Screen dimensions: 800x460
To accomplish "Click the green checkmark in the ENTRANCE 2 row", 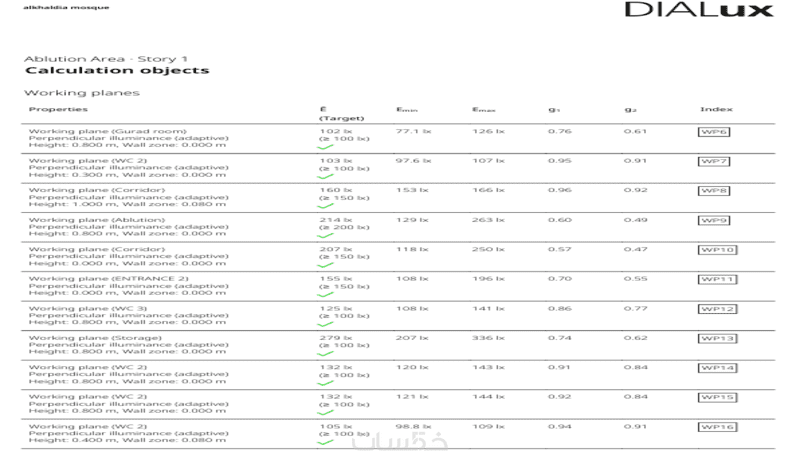I will click(325, 295).
